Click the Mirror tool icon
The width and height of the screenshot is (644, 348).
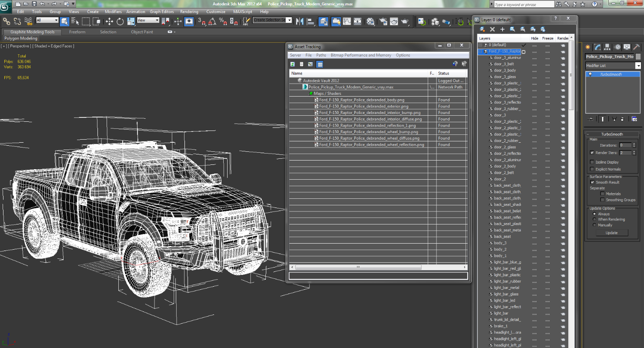click(300, 21)
